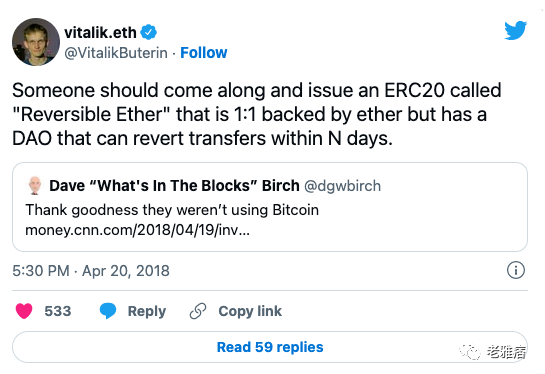Open Dave Birch's quoted tweet name

[x=174, y=186]
